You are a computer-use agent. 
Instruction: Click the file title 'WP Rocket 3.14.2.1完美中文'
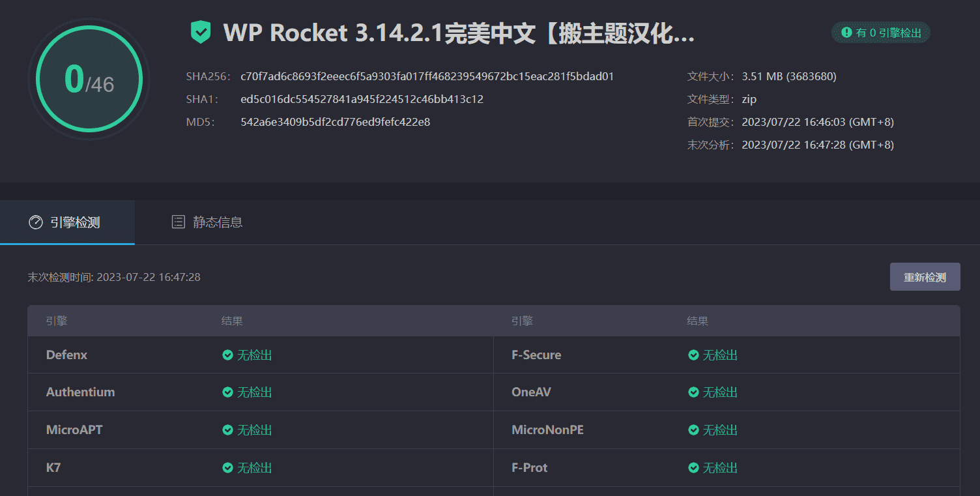(381, 33)
